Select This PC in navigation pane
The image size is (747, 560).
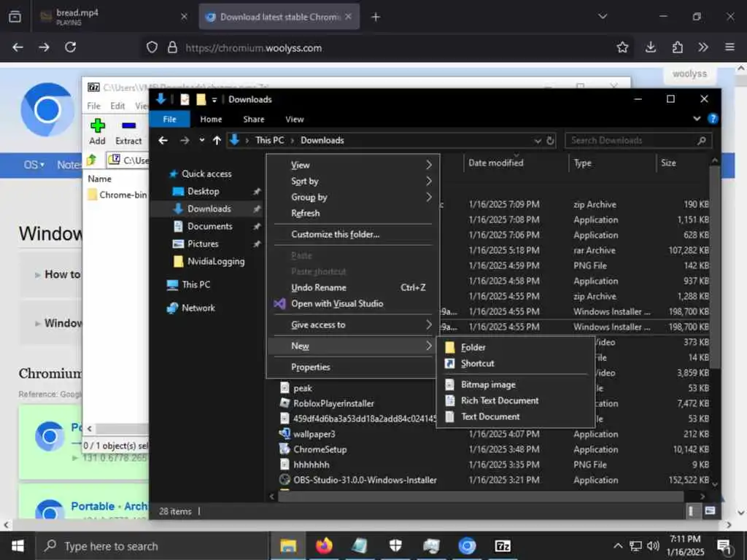(x=196, y=285)
